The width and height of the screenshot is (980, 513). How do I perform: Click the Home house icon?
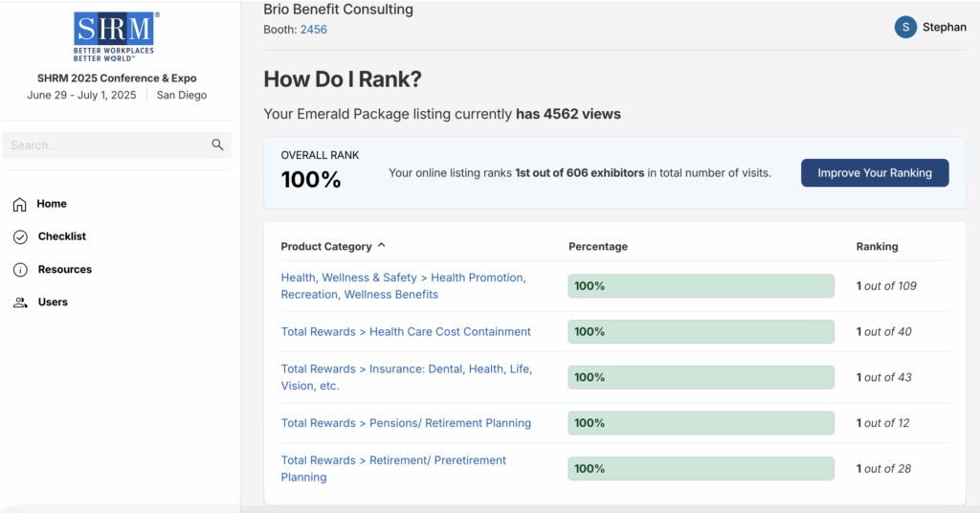point(19,204)
